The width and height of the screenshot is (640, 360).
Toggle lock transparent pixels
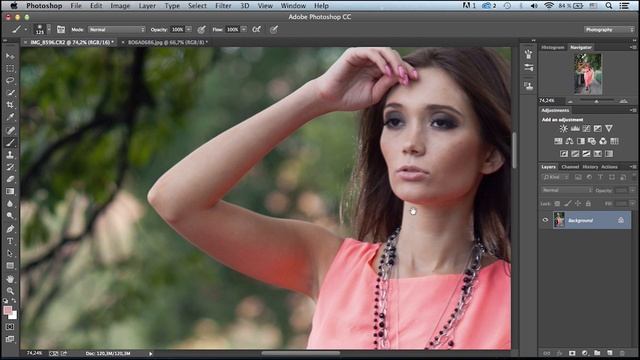(x=557, y=203)
